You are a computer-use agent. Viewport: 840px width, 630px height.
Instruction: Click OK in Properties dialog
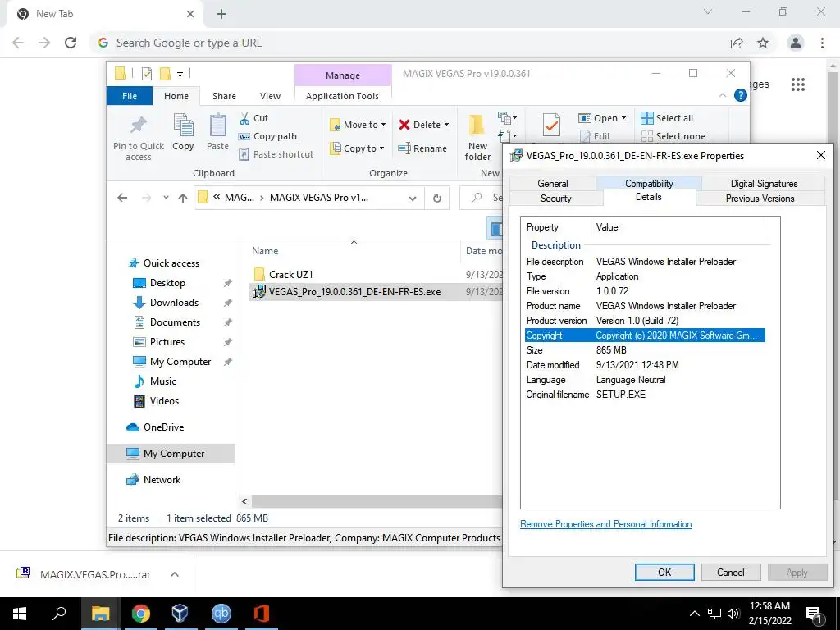664,572
